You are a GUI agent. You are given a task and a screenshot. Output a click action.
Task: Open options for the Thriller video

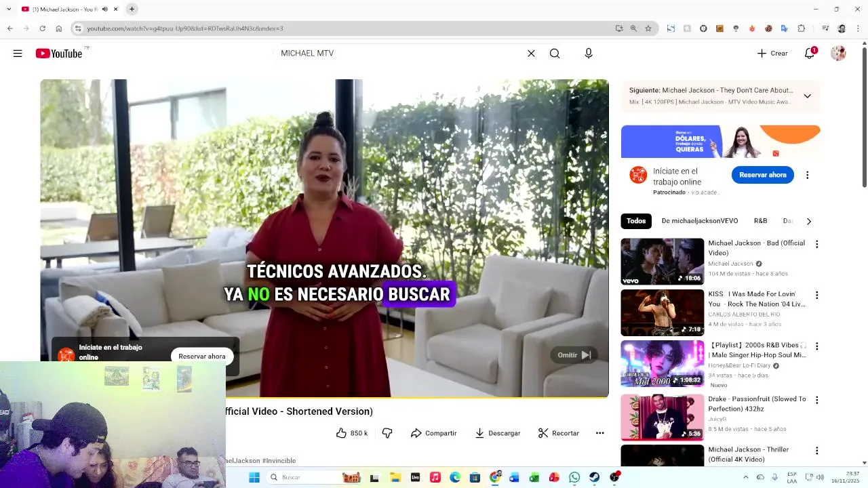point(816,451)
